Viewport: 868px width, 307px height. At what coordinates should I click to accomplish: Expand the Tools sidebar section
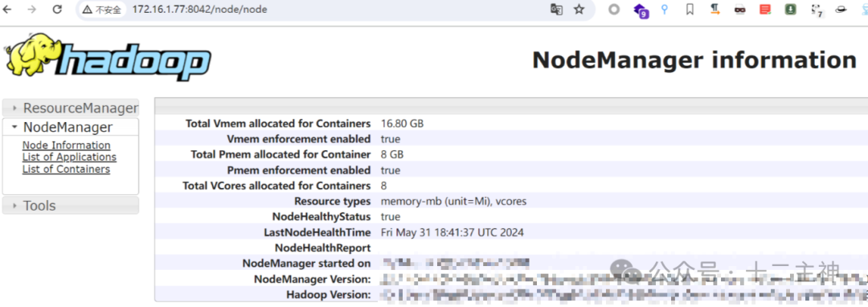(x=70, y=206)
